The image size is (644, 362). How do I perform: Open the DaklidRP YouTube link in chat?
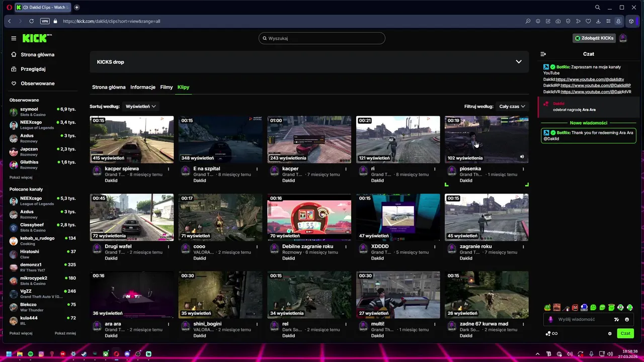[x=596, y=85]
